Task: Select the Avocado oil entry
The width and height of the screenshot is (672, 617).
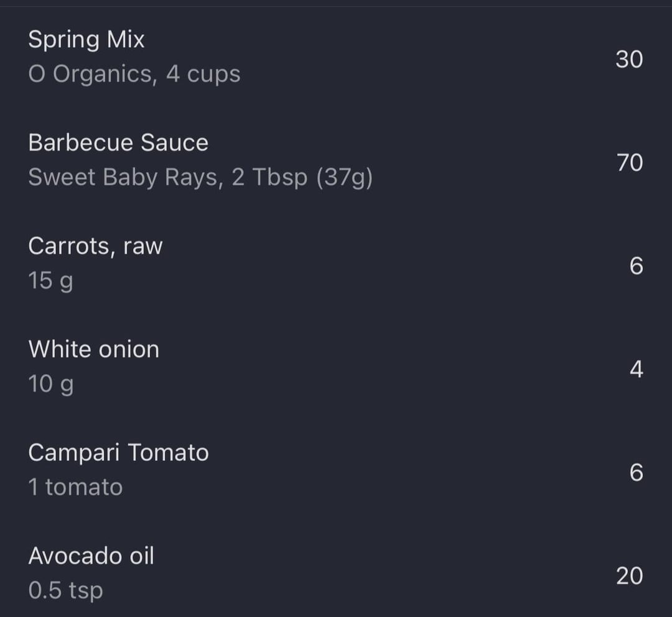Action: (x=336, y=570)
